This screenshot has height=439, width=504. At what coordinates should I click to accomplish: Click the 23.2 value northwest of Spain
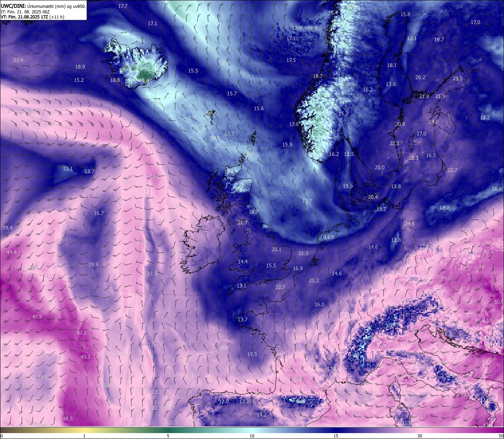pos(157,392)
